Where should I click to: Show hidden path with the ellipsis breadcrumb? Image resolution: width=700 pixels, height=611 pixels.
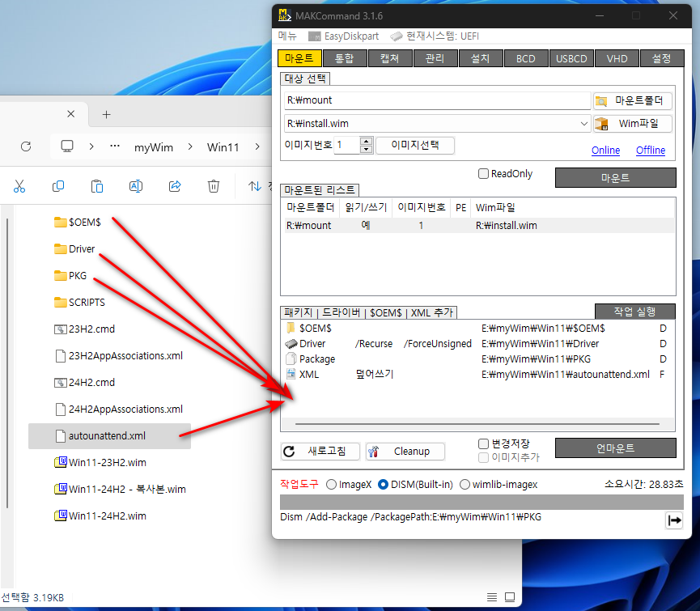click(115, 146)
